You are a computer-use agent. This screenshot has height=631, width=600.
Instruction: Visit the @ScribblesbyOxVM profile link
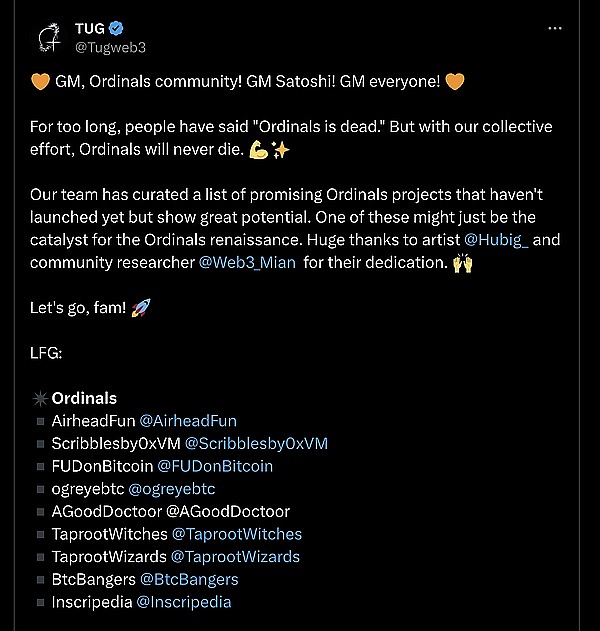coord(257,443)
